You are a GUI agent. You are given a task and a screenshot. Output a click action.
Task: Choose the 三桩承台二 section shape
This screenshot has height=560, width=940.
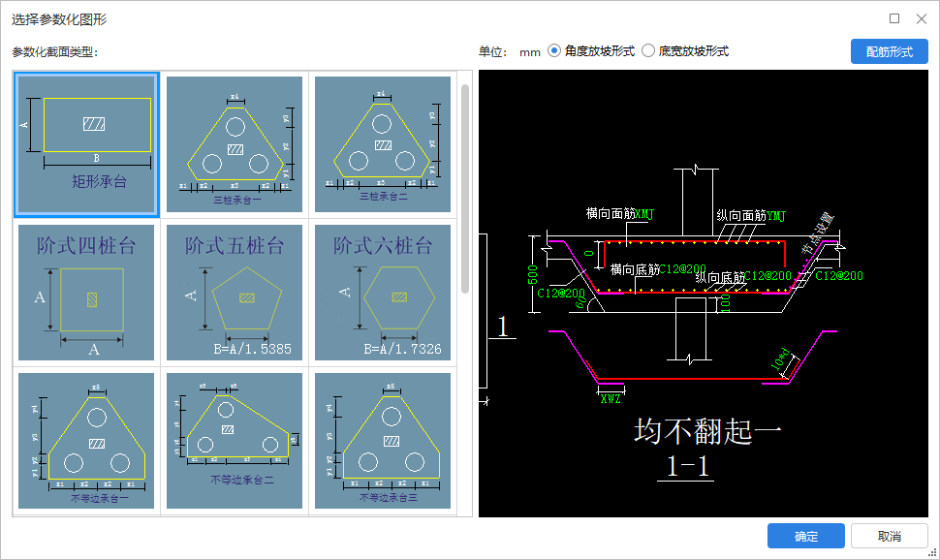click(383, 144)
